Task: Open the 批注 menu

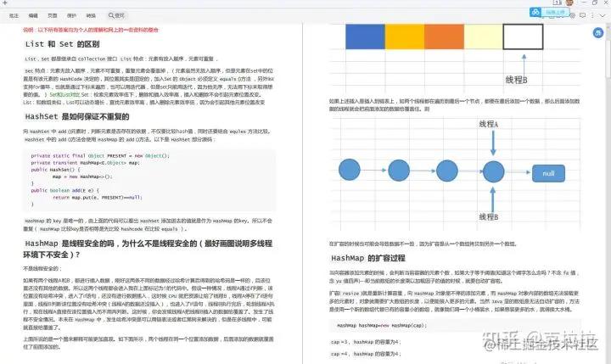Action: 14,15
